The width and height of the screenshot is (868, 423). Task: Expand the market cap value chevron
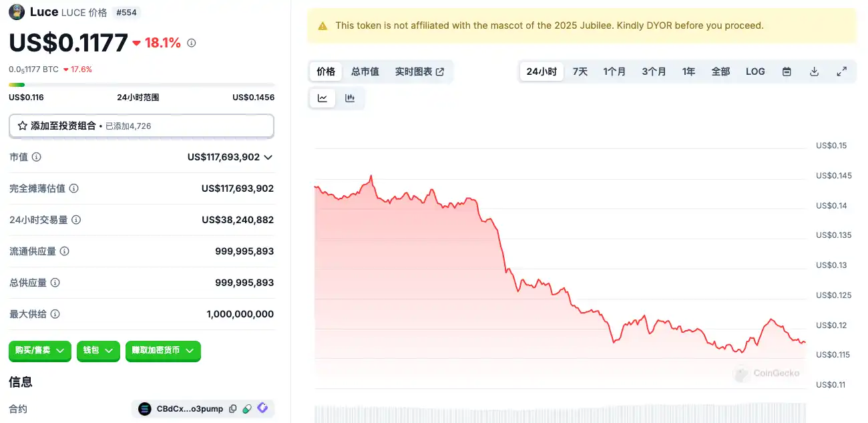268,157
